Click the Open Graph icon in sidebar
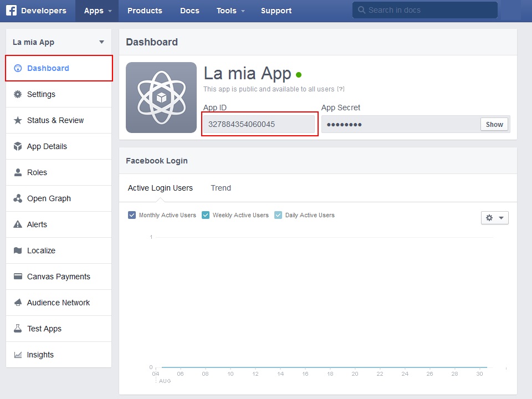The image size is (532, 399). [17, 198]
